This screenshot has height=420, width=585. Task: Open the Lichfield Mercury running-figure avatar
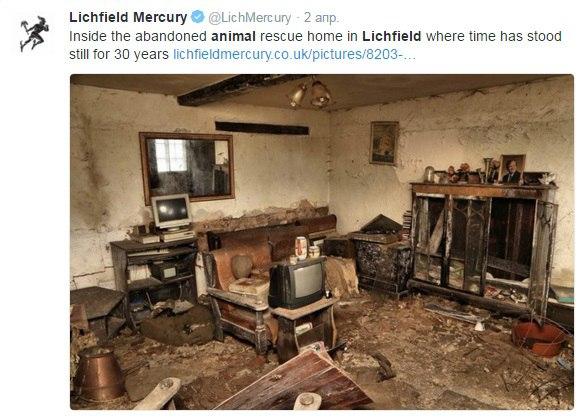34,33
